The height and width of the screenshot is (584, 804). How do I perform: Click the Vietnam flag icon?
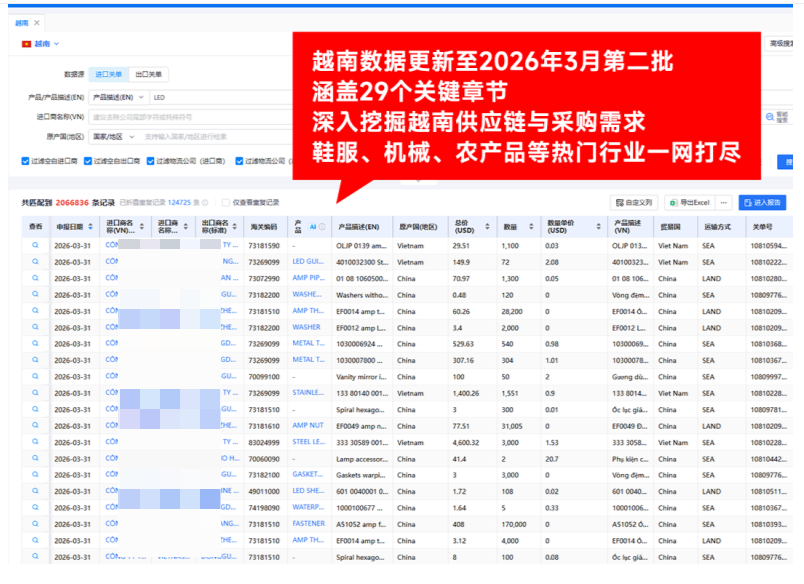[x=26, y=44]
